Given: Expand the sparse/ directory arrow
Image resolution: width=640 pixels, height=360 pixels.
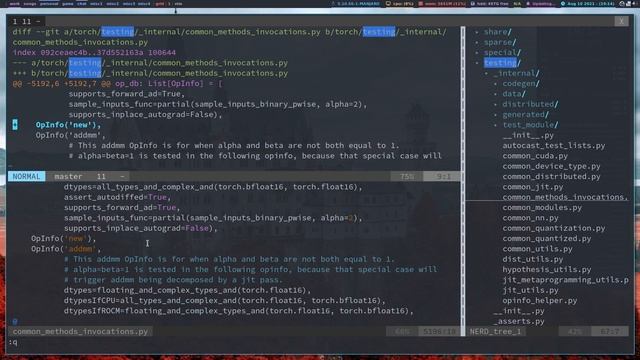Looking at the screenshot, I should [x=476, y=42].
